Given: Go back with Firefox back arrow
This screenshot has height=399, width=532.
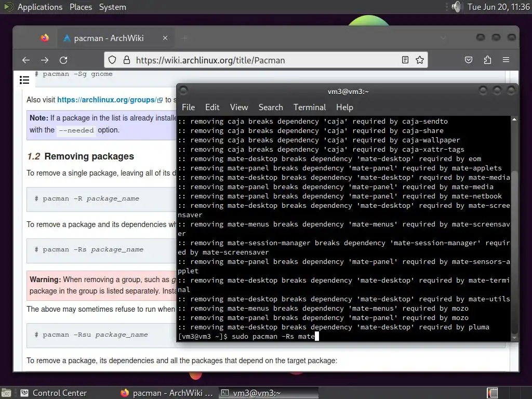Looking at the screenshot, I should click(26, 60).
